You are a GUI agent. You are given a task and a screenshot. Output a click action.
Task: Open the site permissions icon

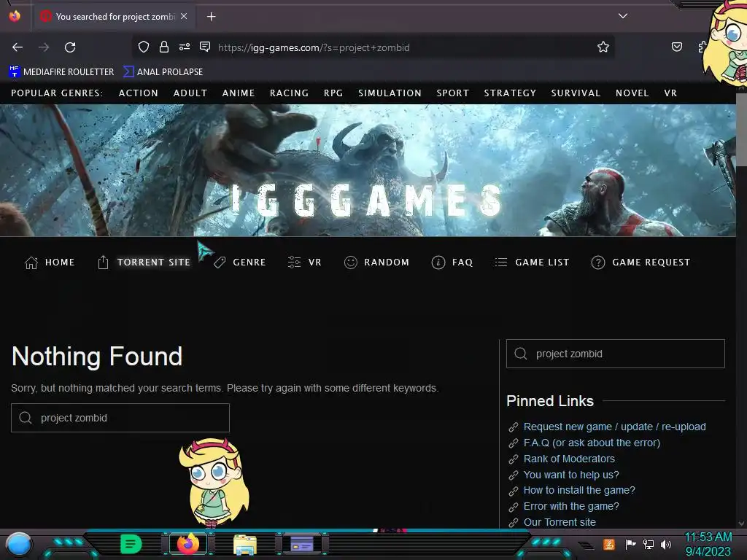(185, 47)
